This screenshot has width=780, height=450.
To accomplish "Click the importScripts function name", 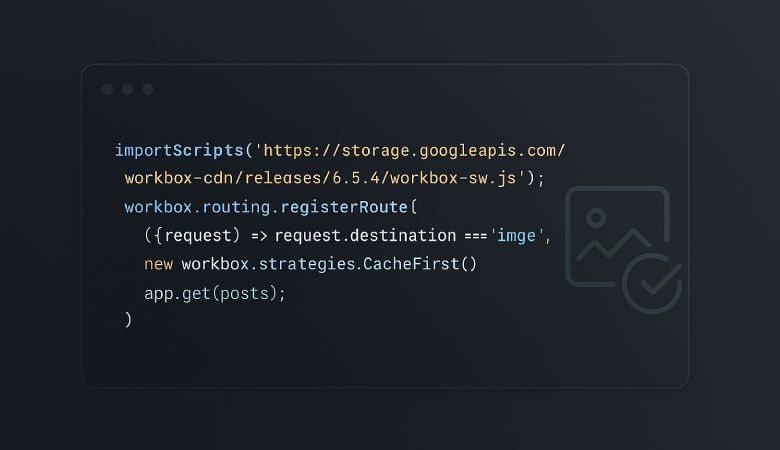I will [x=179, y=150].
